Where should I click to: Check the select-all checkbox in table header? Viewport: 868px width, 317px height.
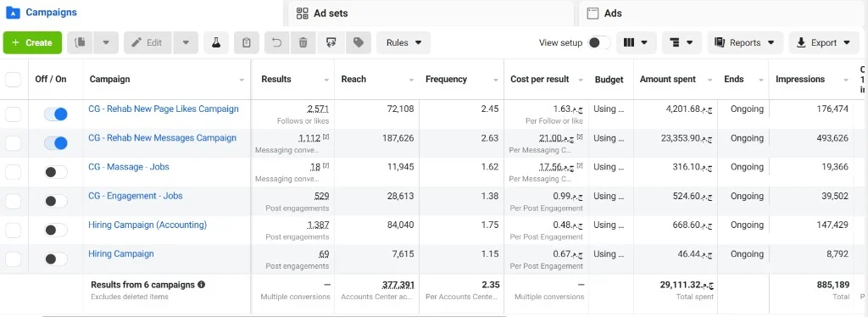[14, 79]
